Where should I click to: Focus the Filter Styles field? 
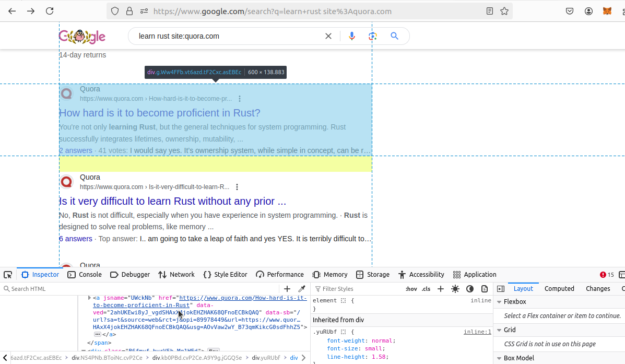point(357,289)
